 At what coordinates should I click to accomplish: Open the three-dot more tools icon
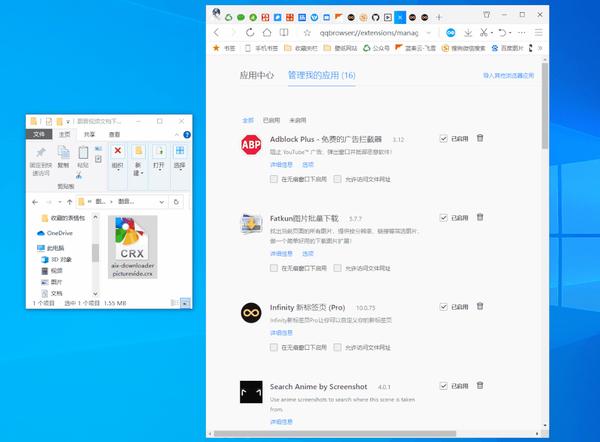[x=522, y=33]
